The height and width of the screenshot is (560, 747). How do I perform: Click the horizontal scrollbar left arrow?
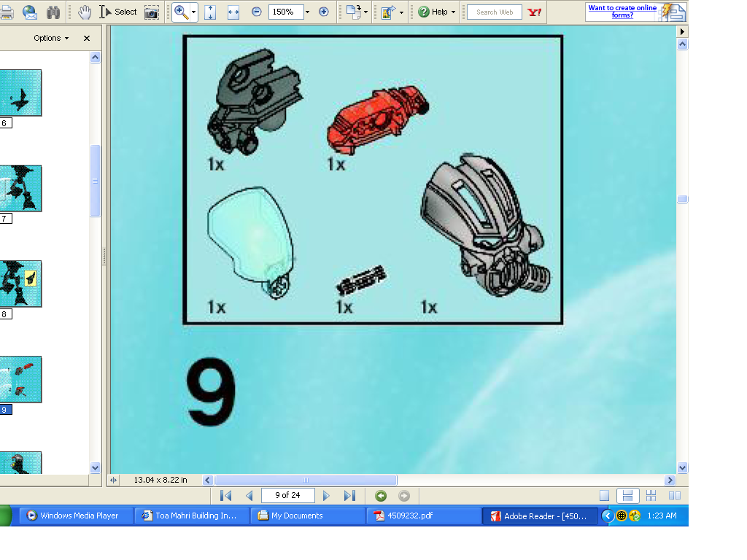207,480
